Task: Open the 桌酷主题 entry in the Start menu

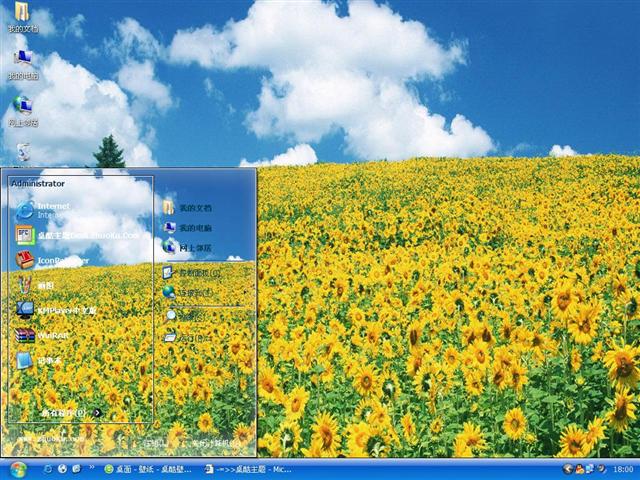Action: point(78,235)
